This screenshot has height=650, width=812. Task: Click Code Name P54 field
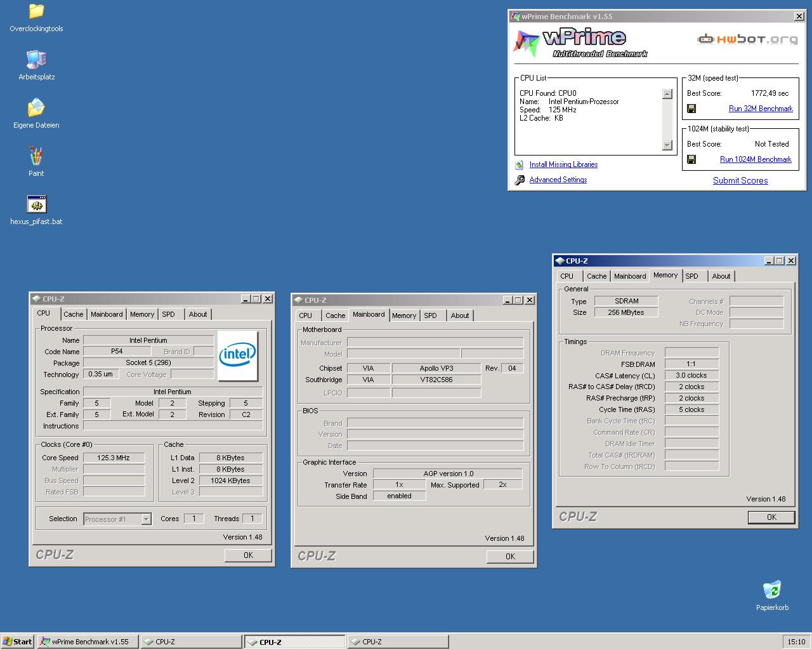pyautogui.click(x=117, y=352)
